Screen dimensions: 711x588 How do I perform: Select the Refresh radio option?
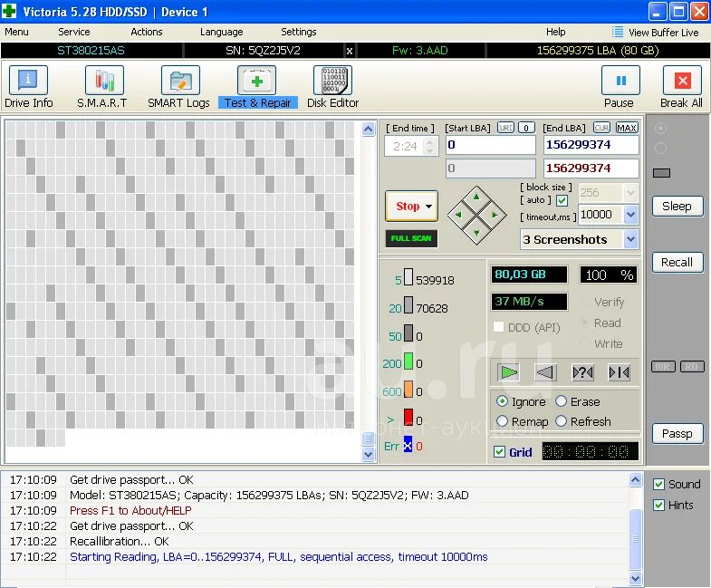pyautogui.click(x=561, y=421)
